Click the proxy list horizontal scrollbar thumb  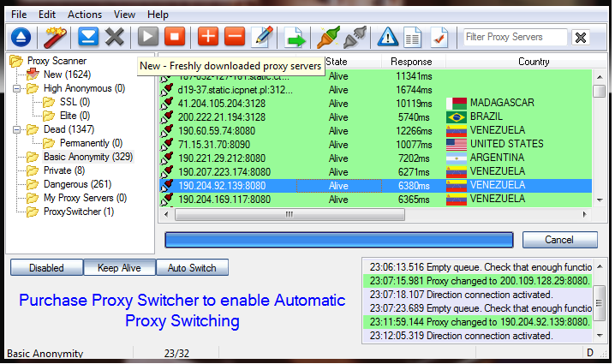290,215
